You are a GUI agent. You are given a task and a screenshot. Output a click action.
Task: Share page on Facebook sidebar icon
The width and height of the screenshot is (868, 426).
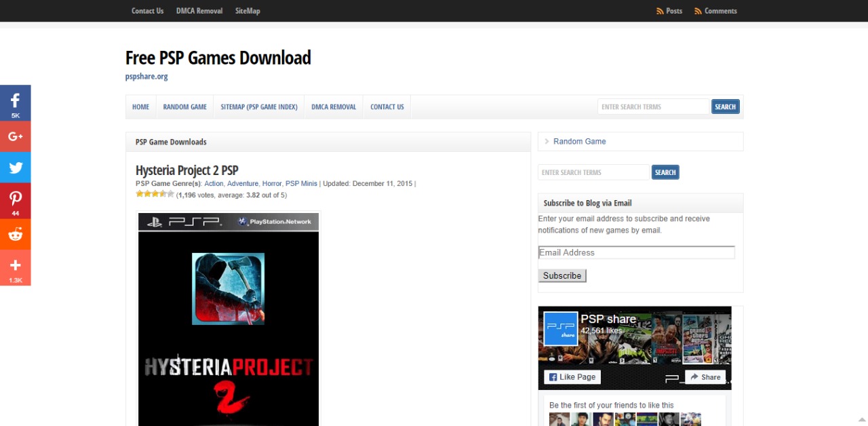pyautogui.click(x=15, y=102)
